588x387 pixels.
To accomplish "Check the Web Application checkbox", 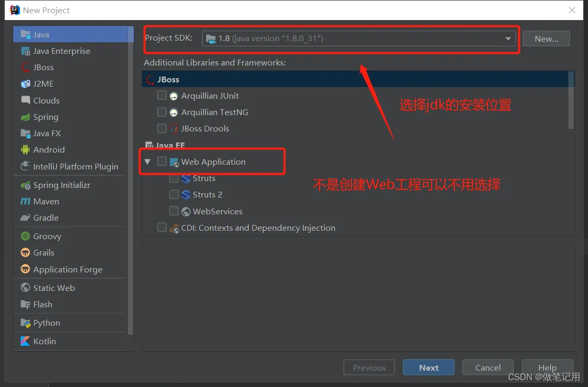I will click(162, 161).
